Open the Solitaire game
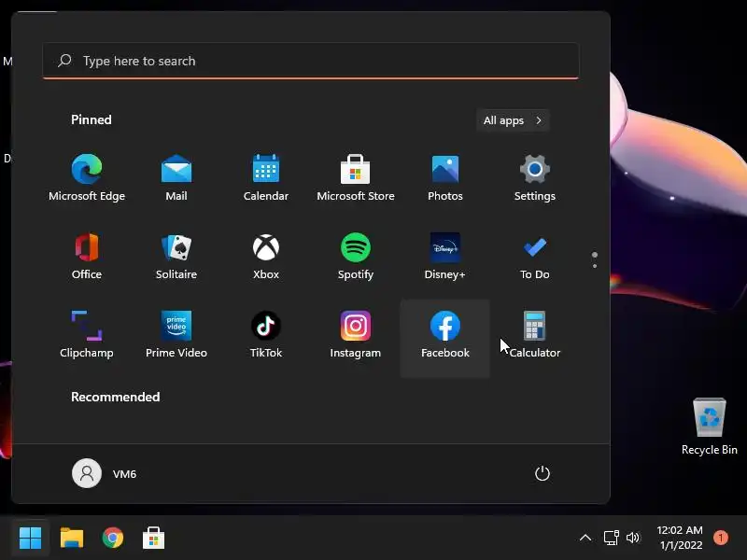 pos(176,257)
